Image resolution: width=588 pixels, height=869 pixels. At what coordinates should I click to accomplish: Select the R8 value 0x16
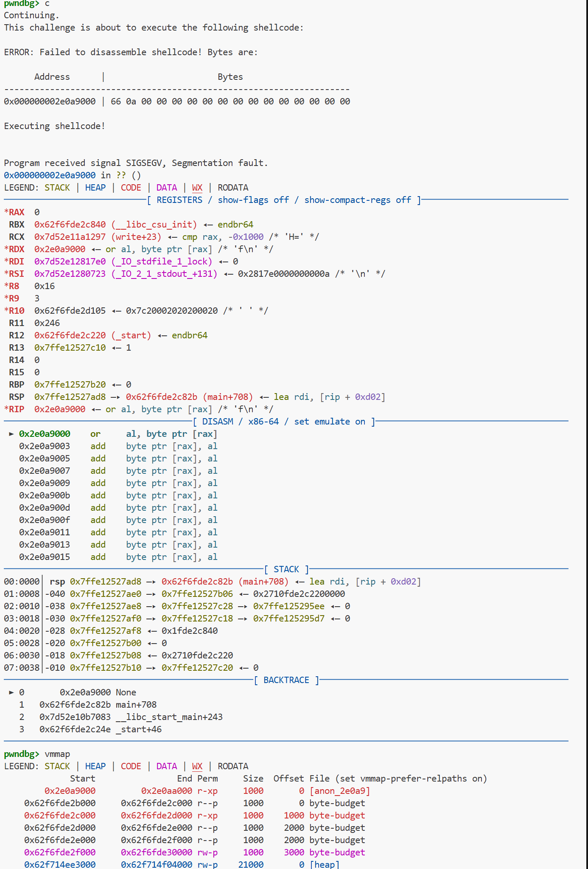[45, 286]
